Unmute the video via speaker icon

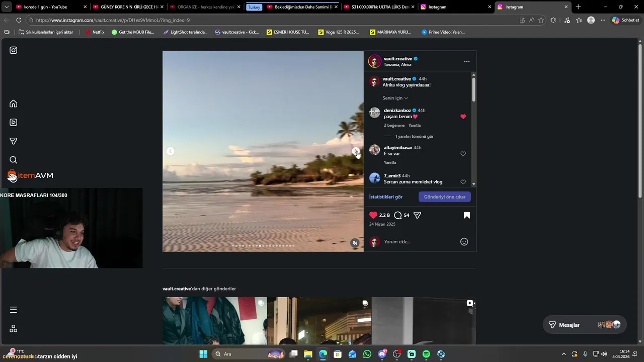[x=355, y=243]
